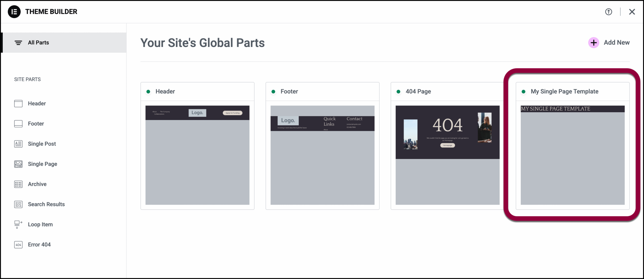Click the Footer site part icon
This screenshot has width=644, height=279.
tap(18, 124)
